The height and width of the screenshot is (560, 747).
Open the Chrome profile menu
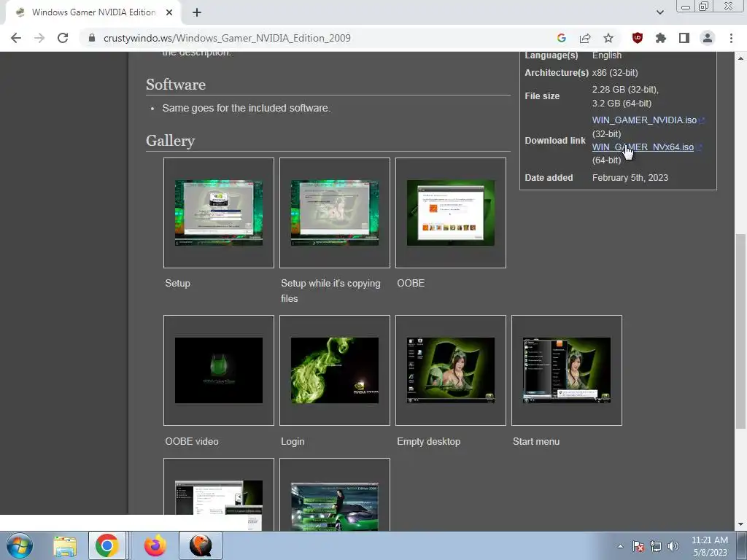[708, 38]
